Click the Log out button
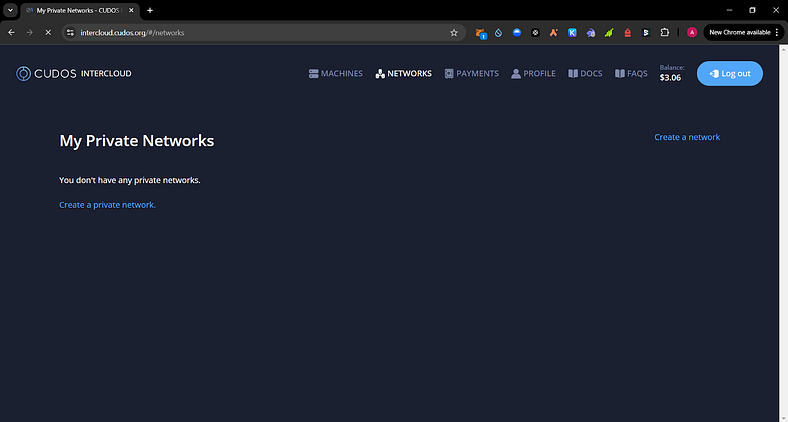Screen dimensions: 788x422 730,73
